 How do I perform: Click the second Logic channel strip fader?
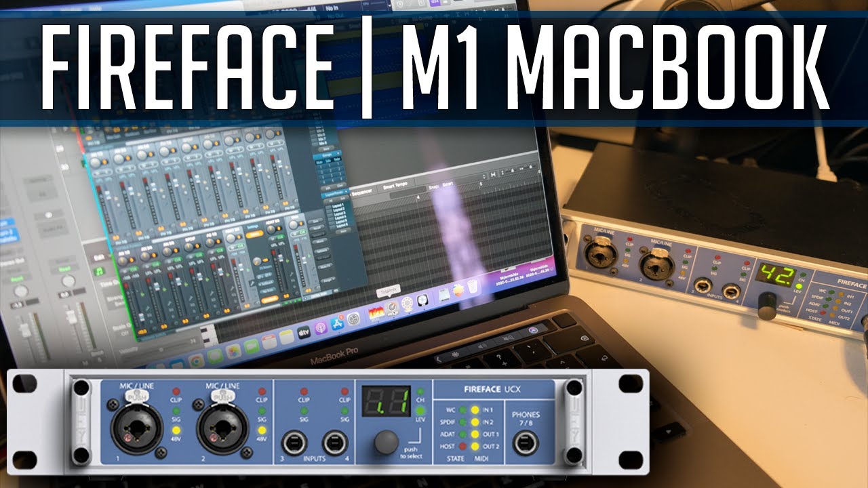[x=71, y=317]
